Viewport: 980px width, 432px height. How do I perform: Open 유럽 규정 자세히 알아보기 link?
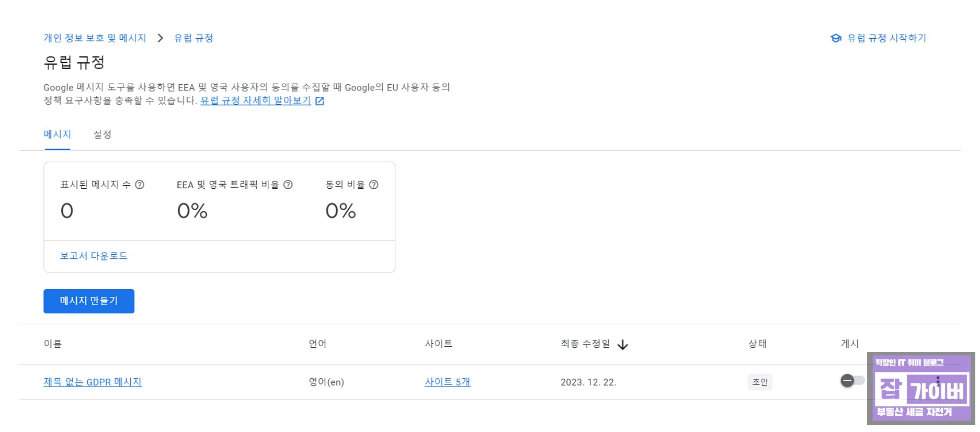pos(256,100)
